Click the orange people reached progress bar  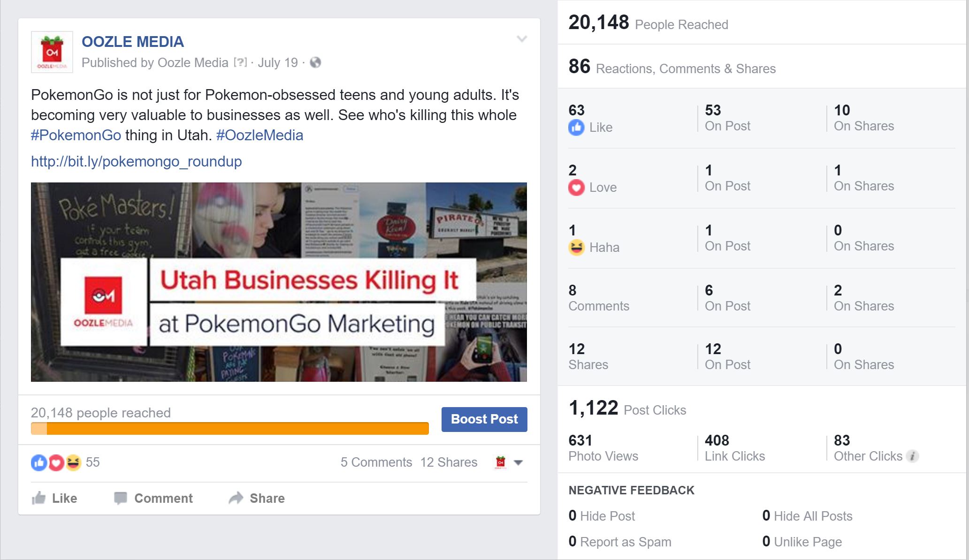click(230, 428)
